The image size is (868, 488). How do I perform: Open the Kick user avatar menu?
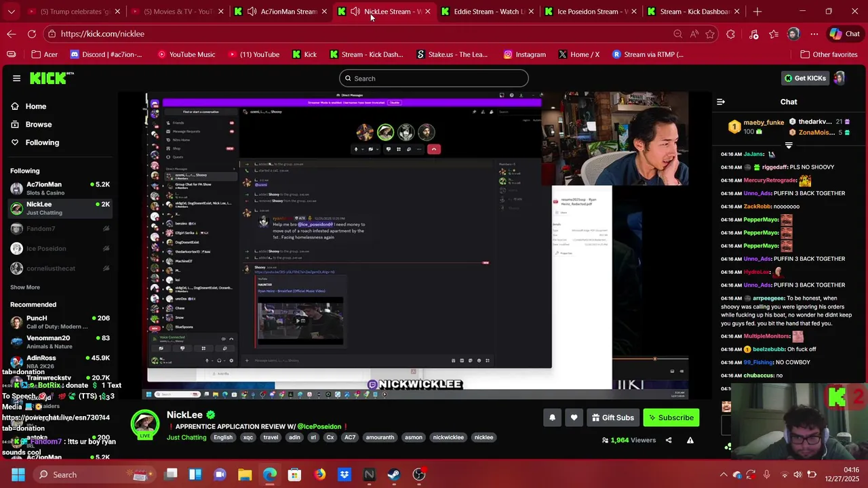click(840, 78)
